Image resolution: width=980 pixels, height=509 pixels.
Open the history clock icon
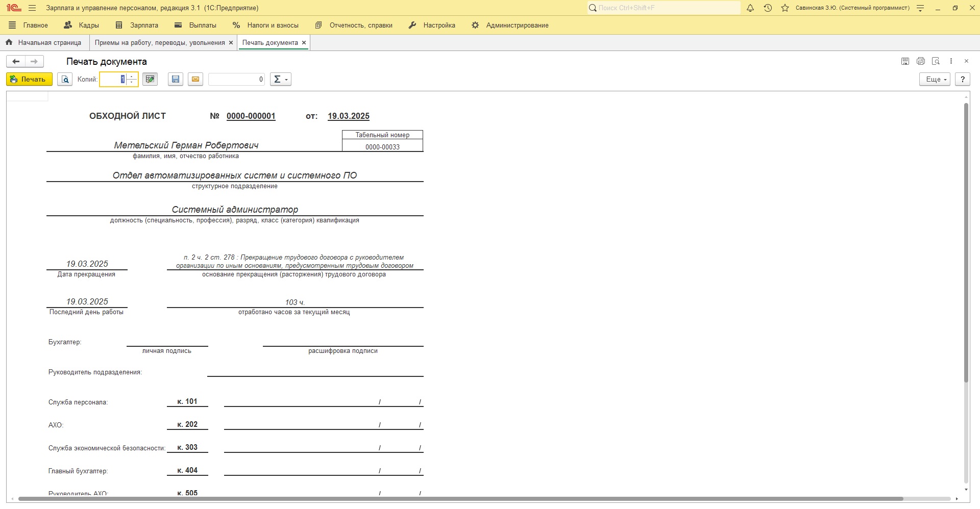(768, 8)
